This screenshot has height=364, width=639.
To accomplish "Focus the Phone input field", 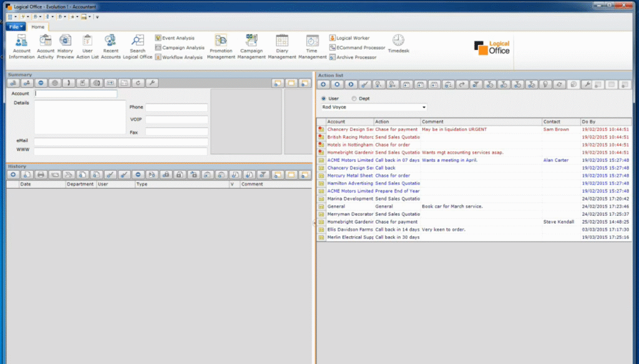I will tap(177, 107).
